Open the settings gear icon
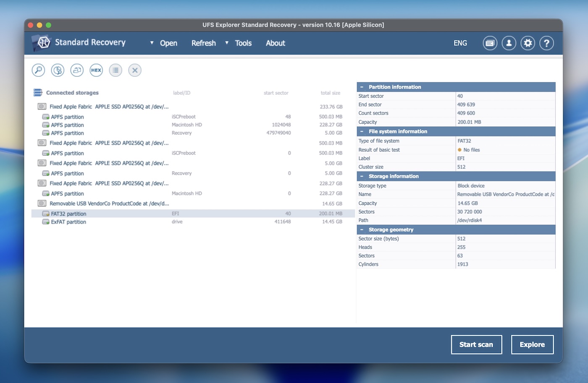Image resolution: width=588 pixels, height=383 pixels. coord(528,43)
